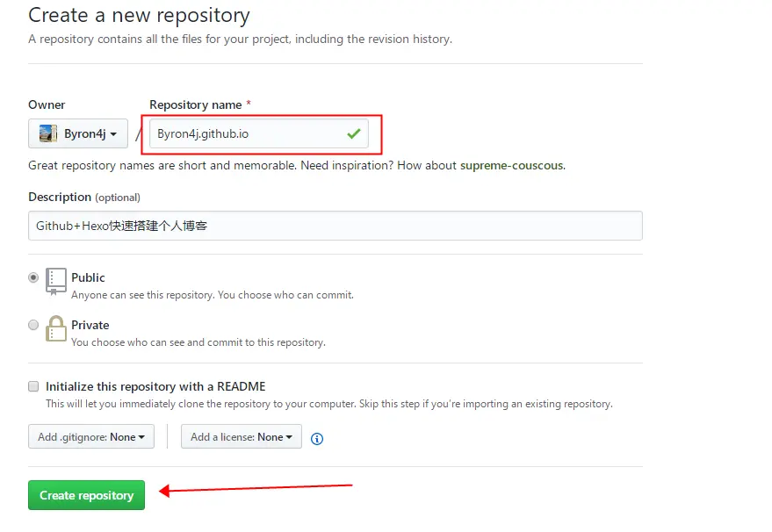The image size is (772, 532).
Task: Click the green name-available checkmark
Action: (x=354, y=133)
